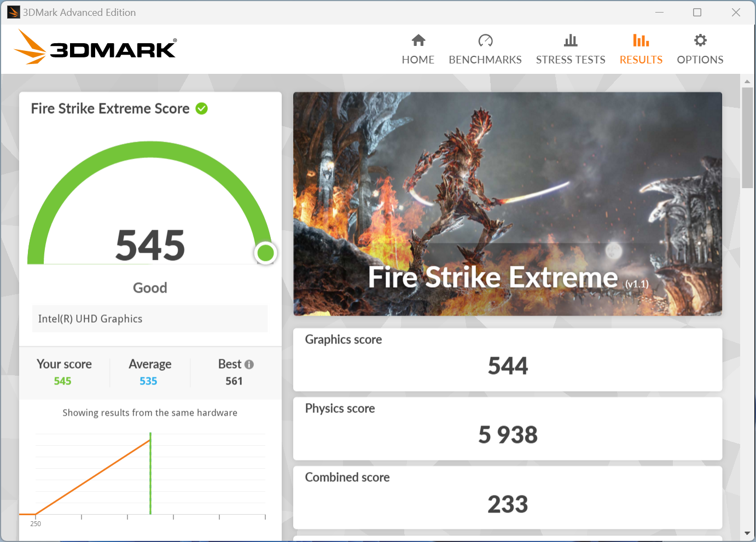Click the Fire Strike Extreme Score heading
The width and height of the screenshot is (756, 542).
110,108
